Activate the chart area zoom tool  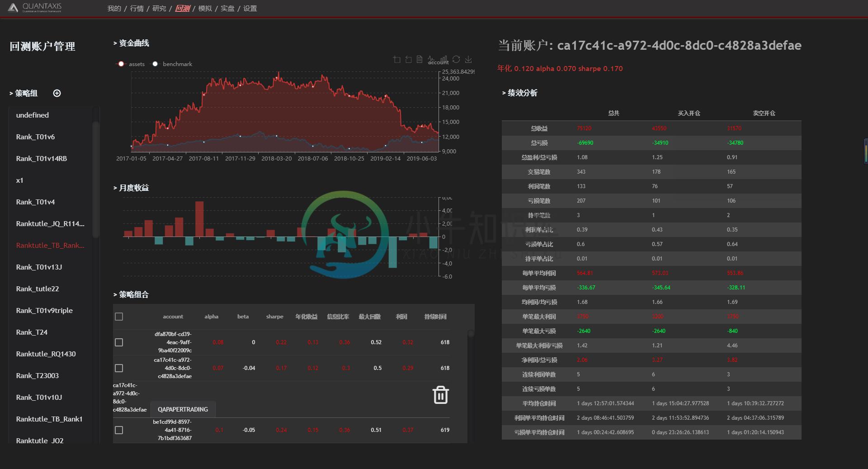pyautogui.click(x=396, y=59)
